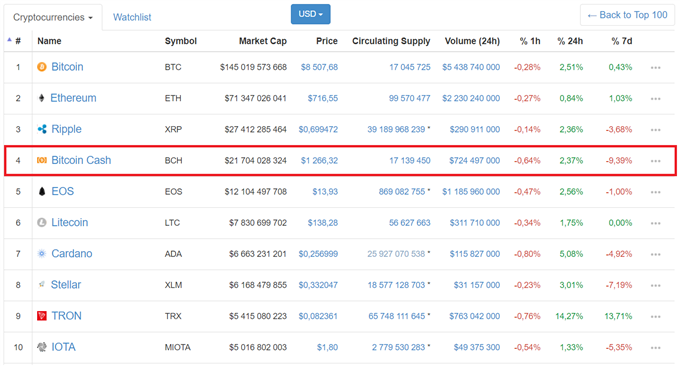Click the Bitcoin price $8 507,68 link
This screenshot has width=680, height=366.
tap(319, 67)
